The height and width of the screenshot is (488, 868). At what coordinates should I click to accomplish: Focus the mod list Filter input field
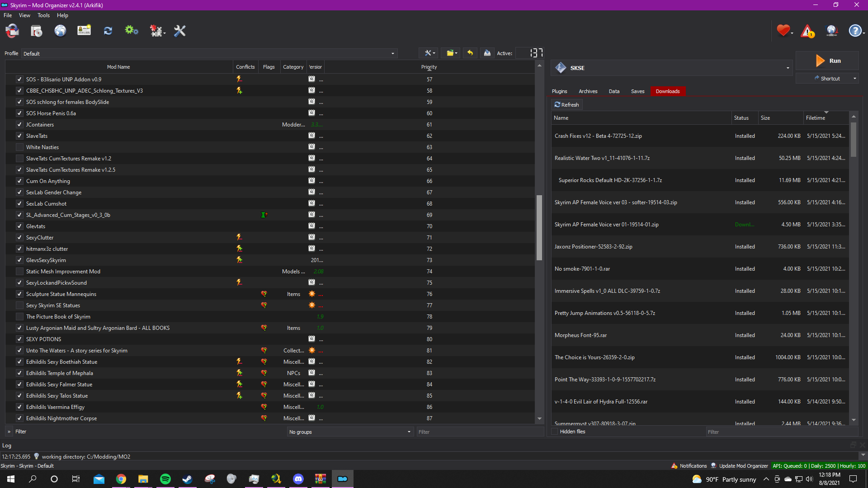click(480, 432)
